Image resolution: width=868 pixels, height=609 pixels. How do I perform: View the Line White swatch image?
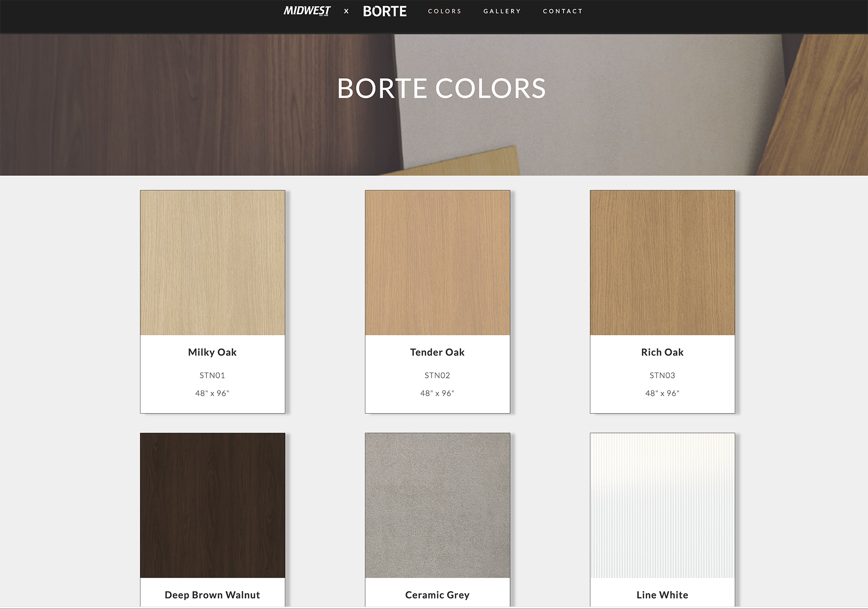point(662,505)
